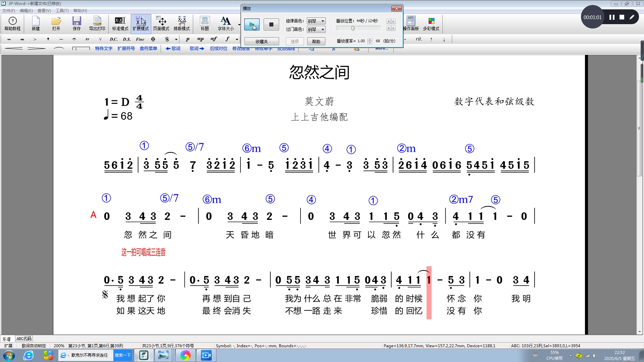The width and height of the screenshot is (644, 362).
Task: Toggle 扩展模式 extended mode
Action: coord(141,23)
